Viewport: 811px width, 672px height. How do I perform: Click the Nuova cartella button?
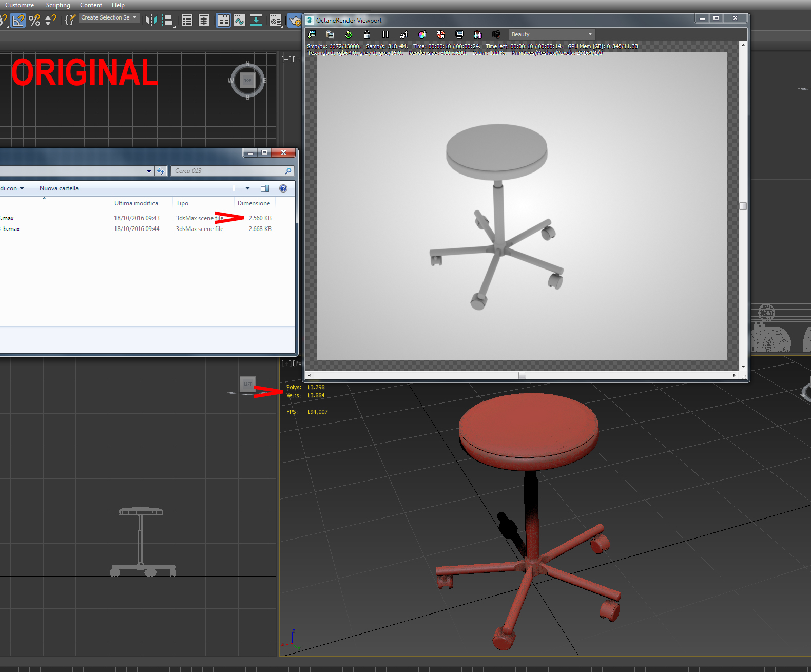click(59, 188)
